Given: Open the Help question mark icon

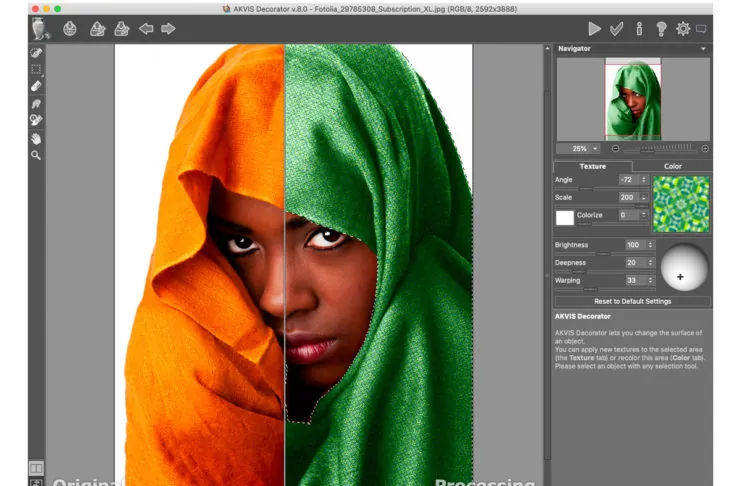Looking at the screenshot, I should pyautogui.click(x=661, y=29).
